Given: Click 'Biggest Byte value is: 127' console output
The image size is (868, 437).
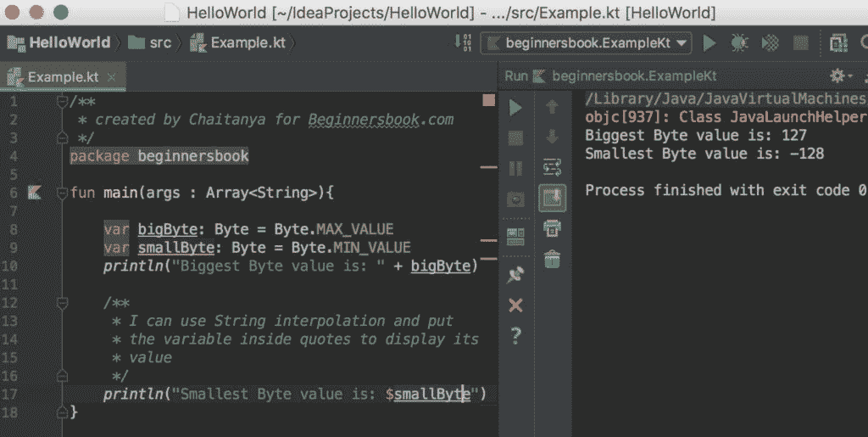Looking at the screenshot, I should coord(696,136).
